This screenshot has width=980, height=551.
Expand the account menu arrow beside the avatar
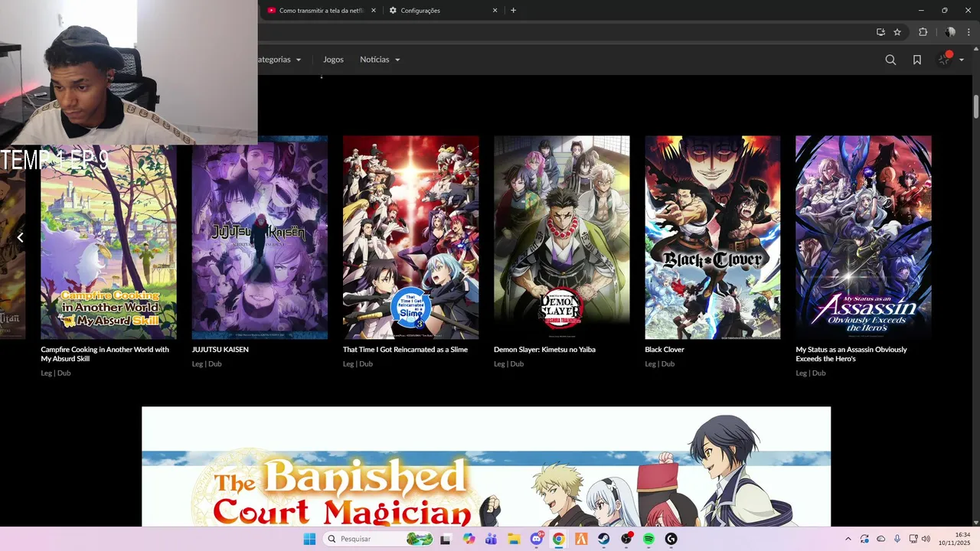[x=962, y=60]
